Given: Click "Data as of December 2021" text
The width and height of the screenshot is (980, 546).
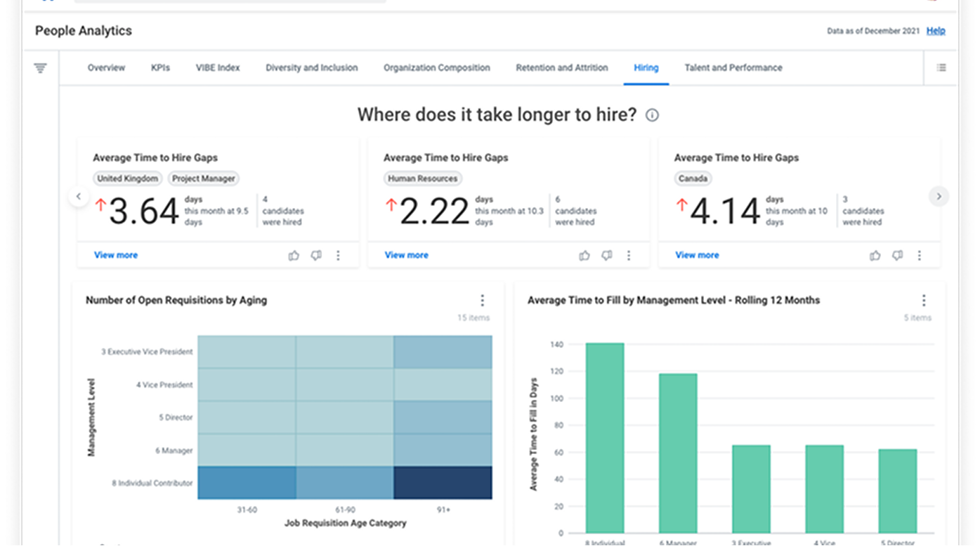Looking at the screenshot, I should point(873,31).
